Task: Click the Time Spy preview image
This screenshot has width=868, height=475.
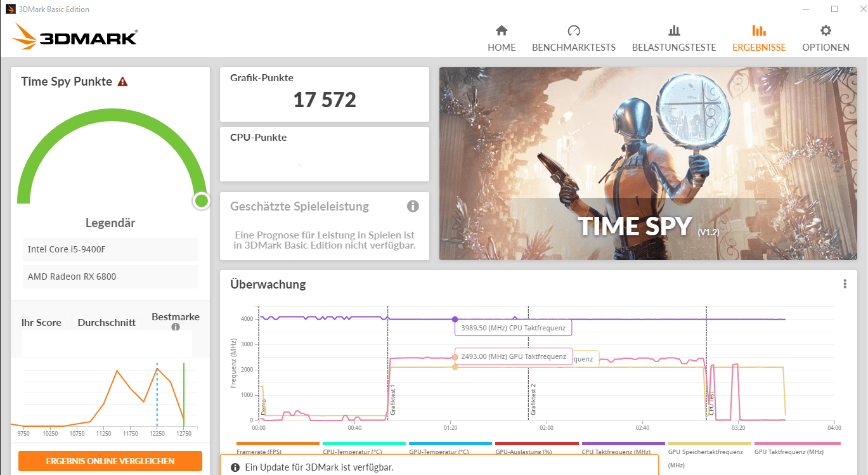Action: click(x=648, y=164)
